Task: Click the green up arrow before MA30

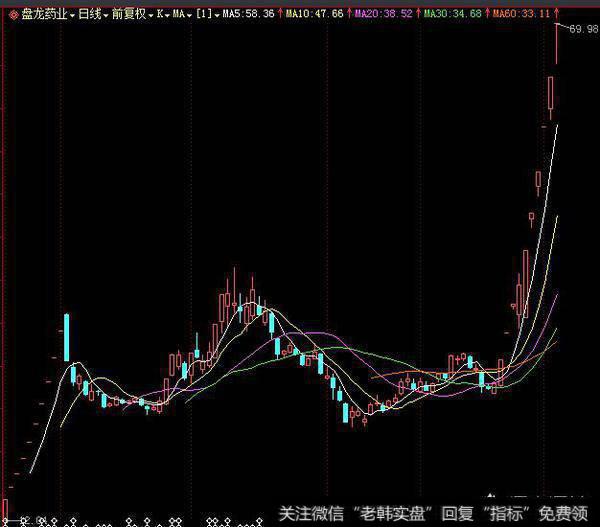Action: (x=420, y=15)
